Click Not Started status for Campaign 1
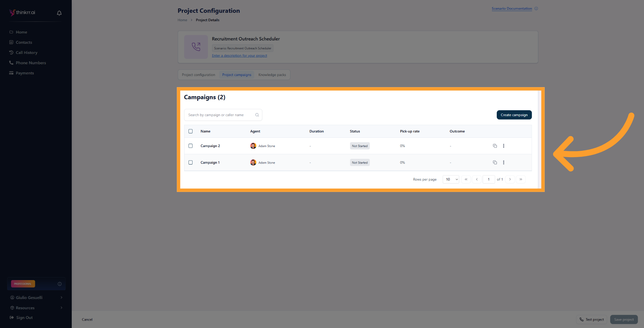 360,162
